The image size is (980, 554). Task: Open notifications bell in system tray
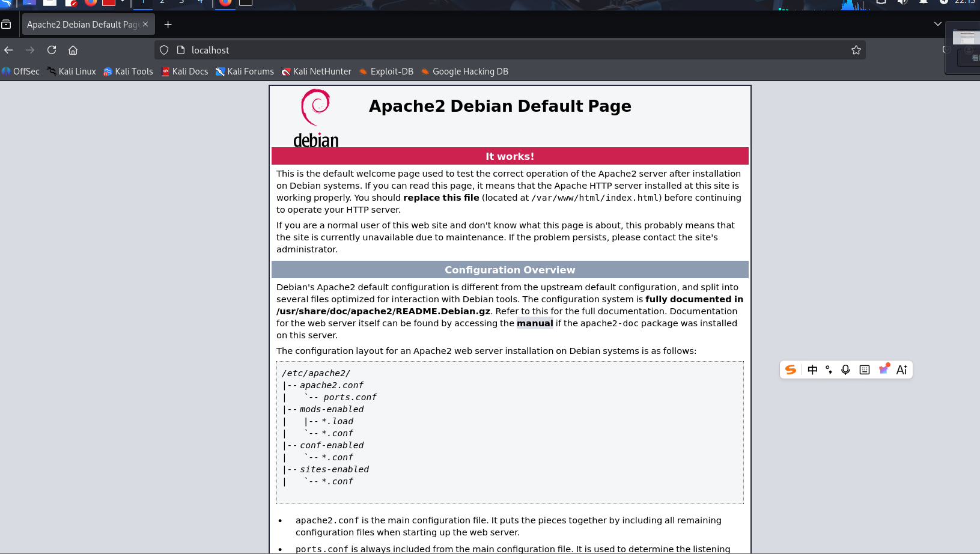(924, 2)
